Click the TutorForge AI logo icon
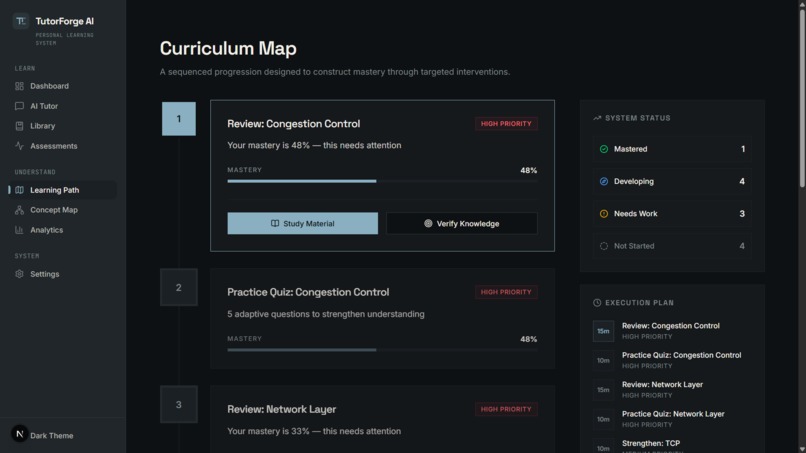806x453 pixels. [21, 21]
